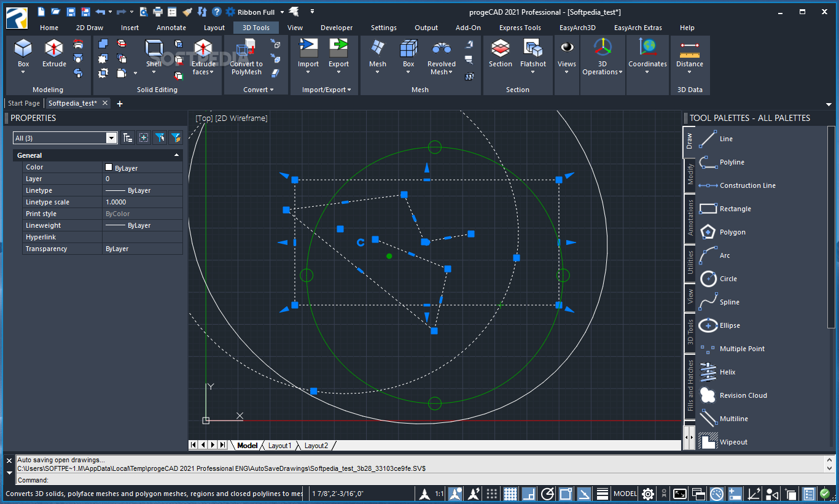Switch to the Home ribbon tab
The height and width of the screenshot is (504, 839).
click(x=49, y=28)
